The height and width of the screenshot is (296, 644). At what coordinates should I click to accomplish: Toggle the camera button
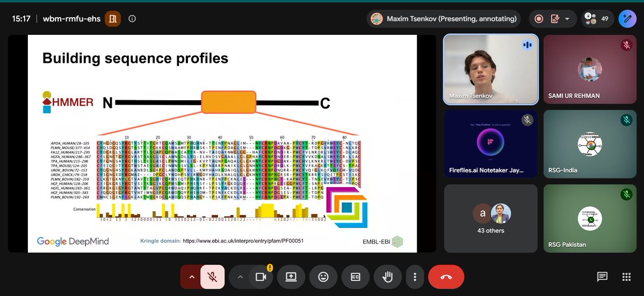[x=261, y=277]
